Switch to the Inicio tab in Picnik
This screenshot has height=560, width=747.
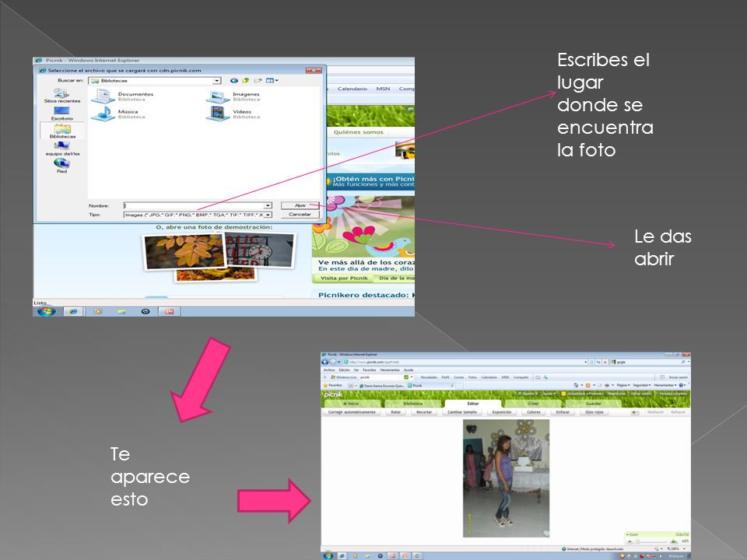[x=351, y=404]
